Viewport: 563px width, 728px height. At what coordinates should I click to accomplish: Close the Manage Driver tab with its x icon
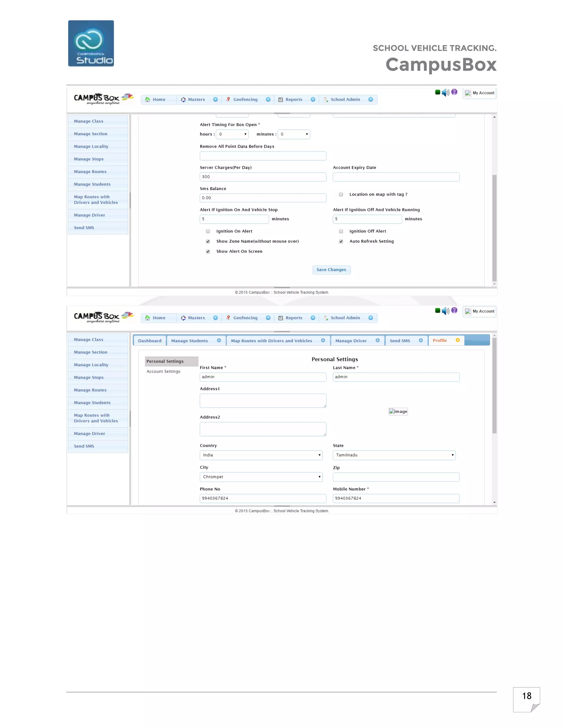[377, 340]
